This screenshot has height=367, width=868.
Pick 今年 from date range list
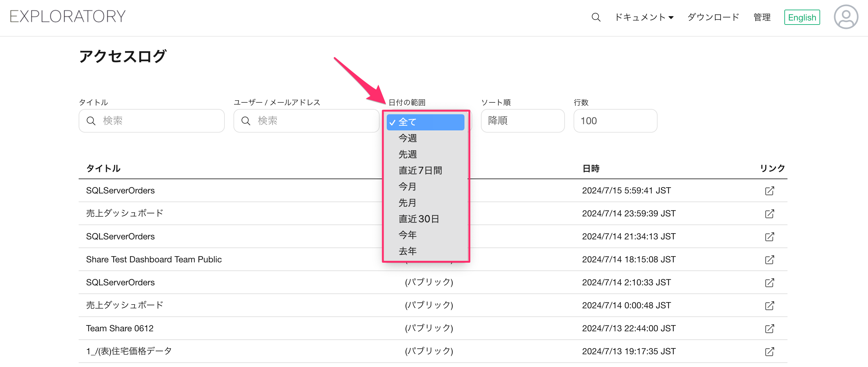(x=425, y=235)
